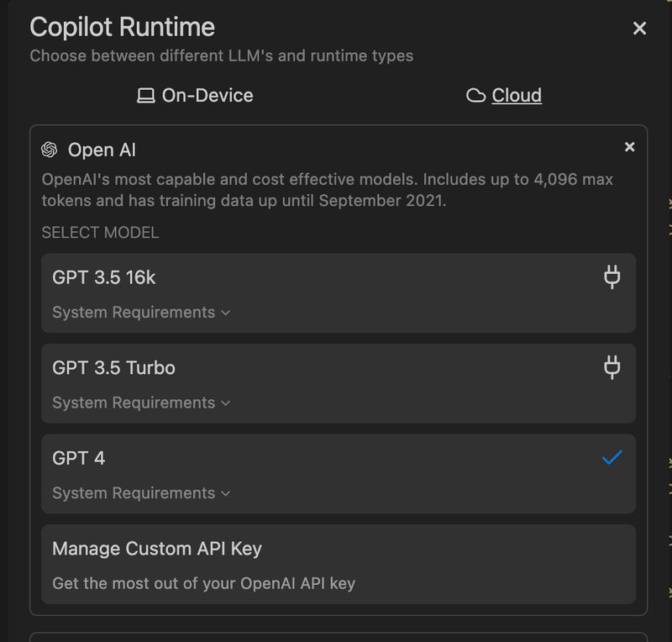
Task: Click the plug icon for GPT 3.5 16k
Action: click(611, 277)
